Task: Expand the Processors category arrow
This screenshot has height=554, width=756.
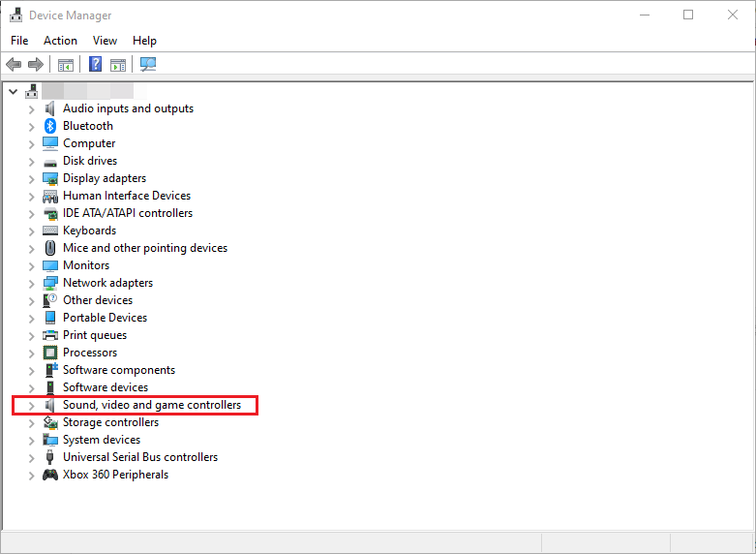Action: (x=31, y=354)
